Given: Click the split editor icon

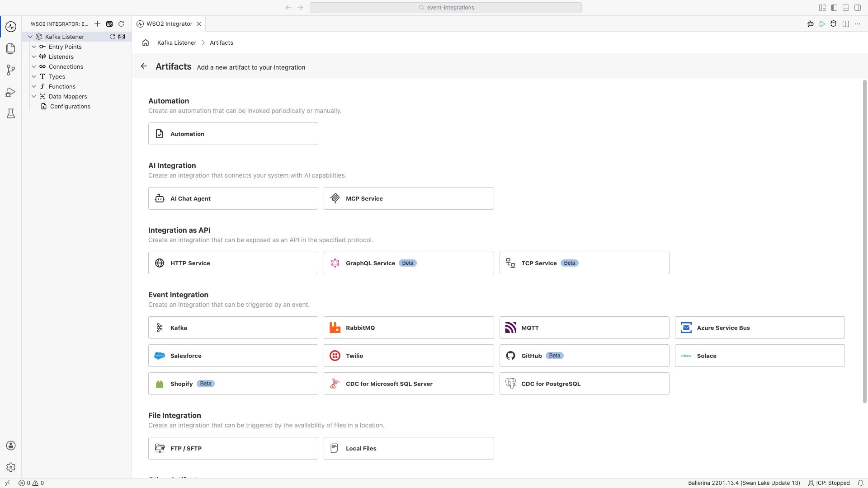Looking at the screenshot, I should tap(846, 24).
